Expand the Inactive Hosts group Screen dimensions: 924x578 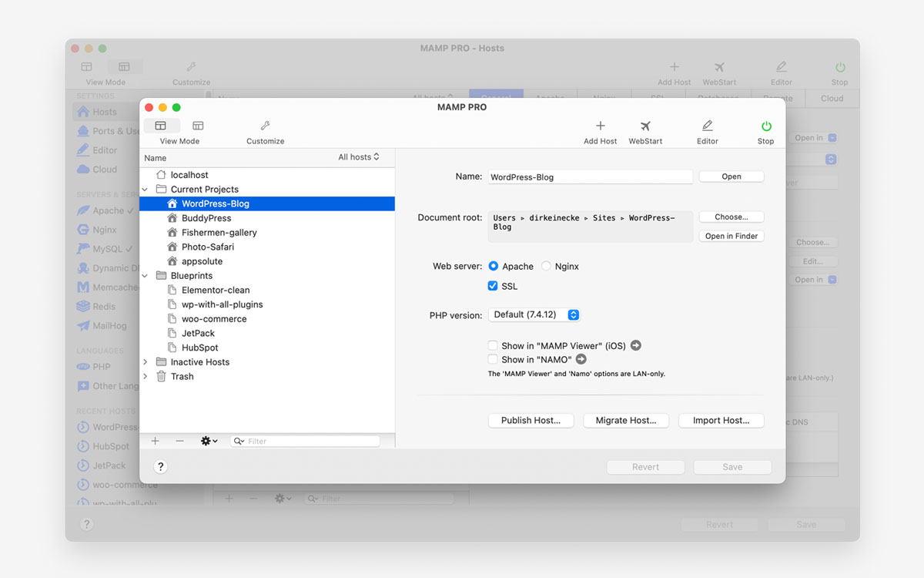tap(145, 362)
